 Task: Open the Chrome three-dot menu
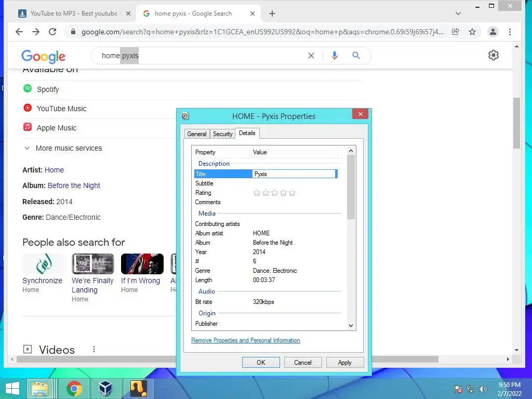tap(510, 32)
